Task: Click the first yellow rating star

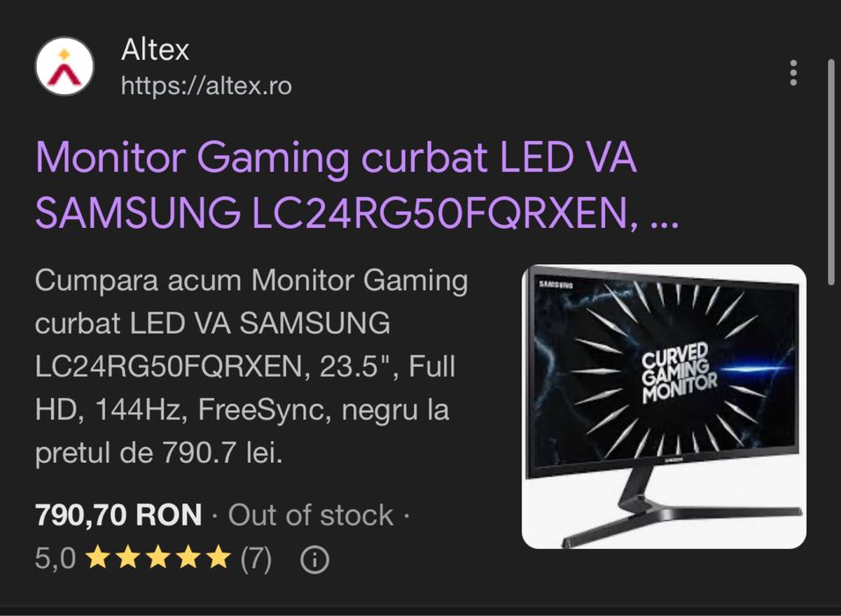Action: click(x=98, y=557)
